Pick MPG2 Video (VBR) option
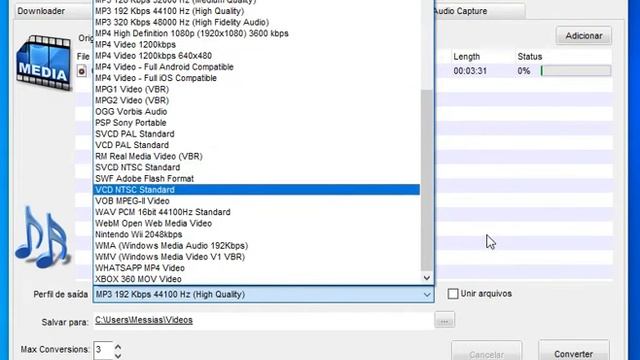640x360 pixels. coord(256,100)
